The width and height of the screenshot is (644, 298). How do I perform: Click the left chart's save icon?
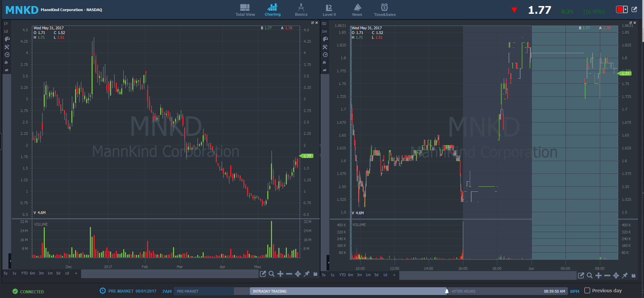coord(315,274)
